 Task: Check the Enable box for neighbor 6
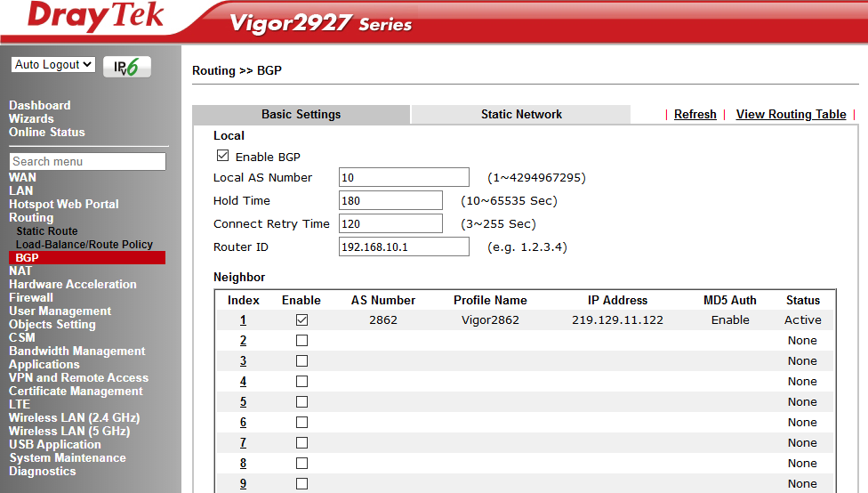coord(301,422)
